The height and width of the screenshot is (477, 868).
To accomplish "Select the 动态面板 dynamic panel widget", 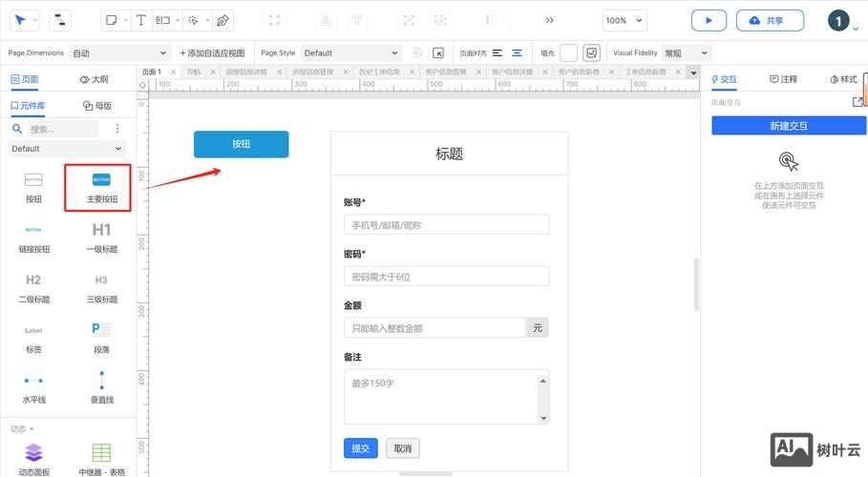I will click(x=33, y=460).
